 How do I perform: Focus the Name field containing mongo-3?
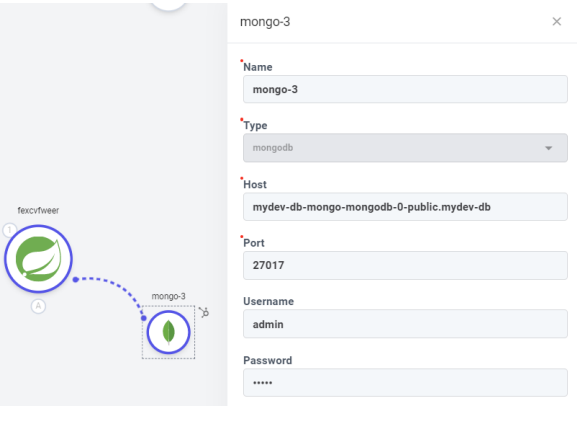tap(405, 89)
